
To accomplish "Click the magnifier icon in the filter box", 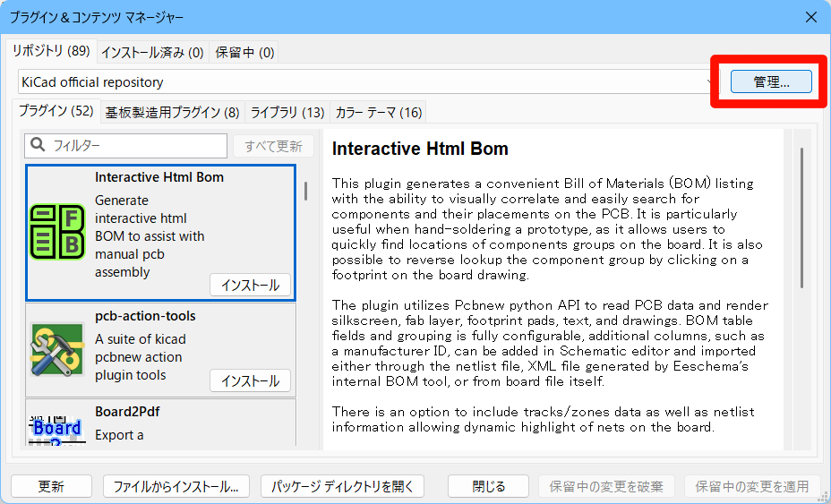I will pyautogui.click(x=38, y=144).
